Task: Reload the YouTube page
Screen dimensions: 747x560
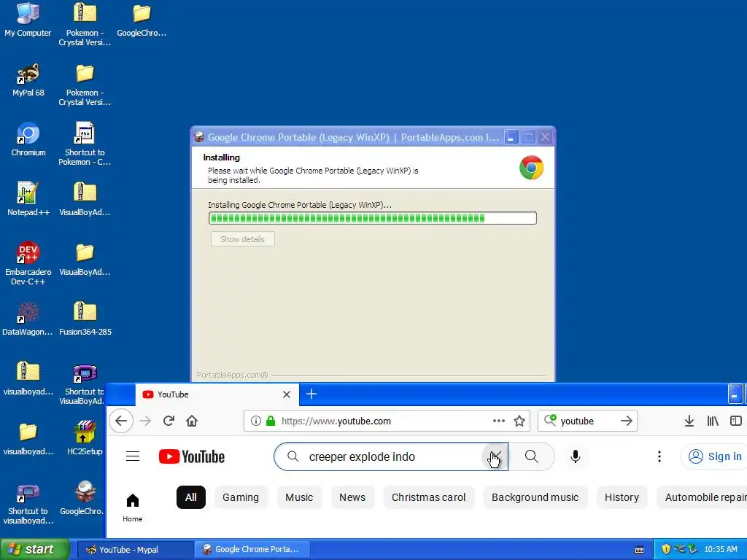Action: (169, 421)
